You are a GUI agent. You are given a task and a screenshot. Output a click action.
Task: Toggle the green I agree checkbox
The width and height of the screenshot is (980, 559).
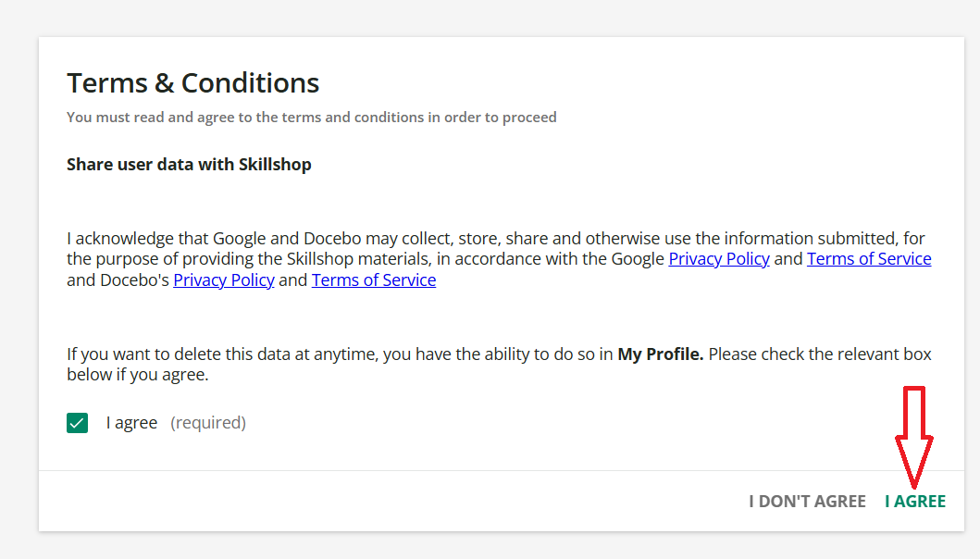(x=77, y=423)
